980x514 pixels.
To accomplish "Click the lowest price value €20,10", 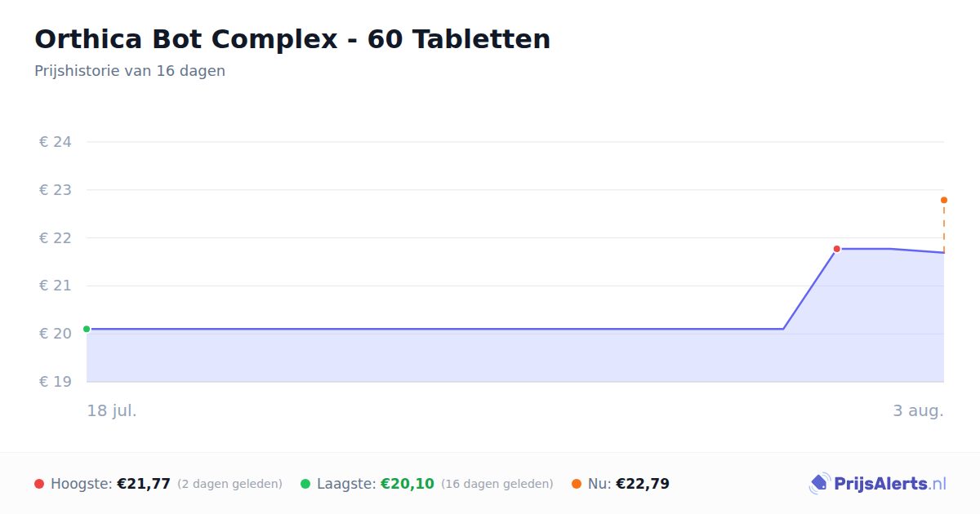I will [408, 484].
